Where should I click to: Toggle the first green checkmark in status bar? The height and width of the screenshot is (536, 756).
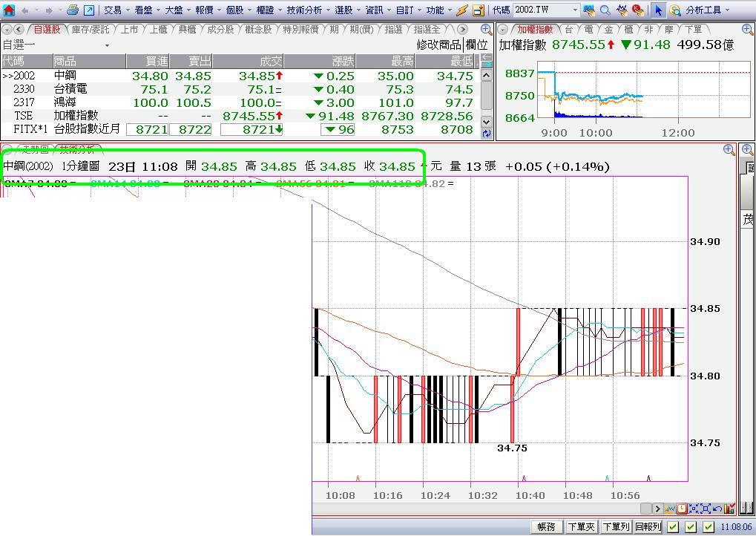pyautogui.click(x=674, y=527)
